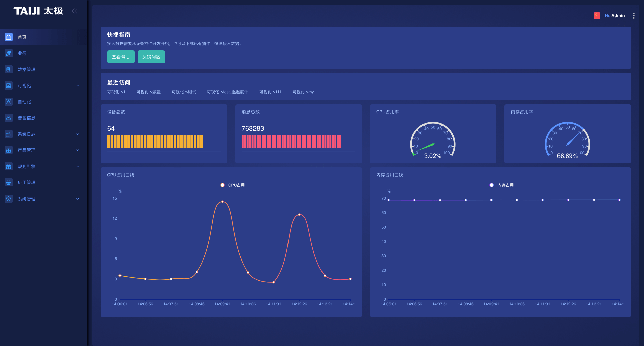Open recent link 可视化->111
This screenshot has width=644, height=346.
(x=270, y=92)
